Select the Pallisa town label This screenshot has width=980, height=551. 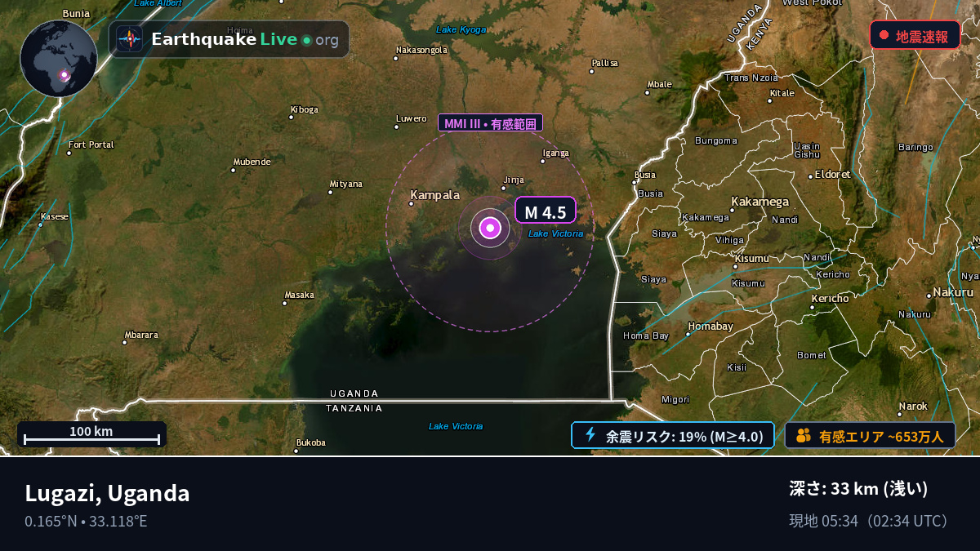coord(605,63)
